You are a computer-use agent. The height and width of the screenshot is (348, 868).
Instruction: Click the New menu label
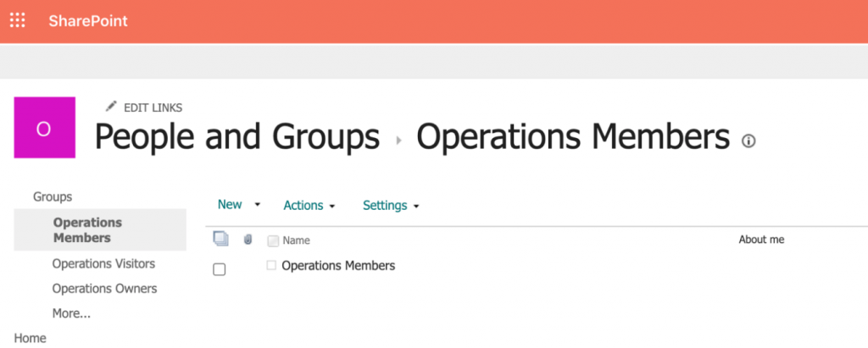(x=230, y=205)
